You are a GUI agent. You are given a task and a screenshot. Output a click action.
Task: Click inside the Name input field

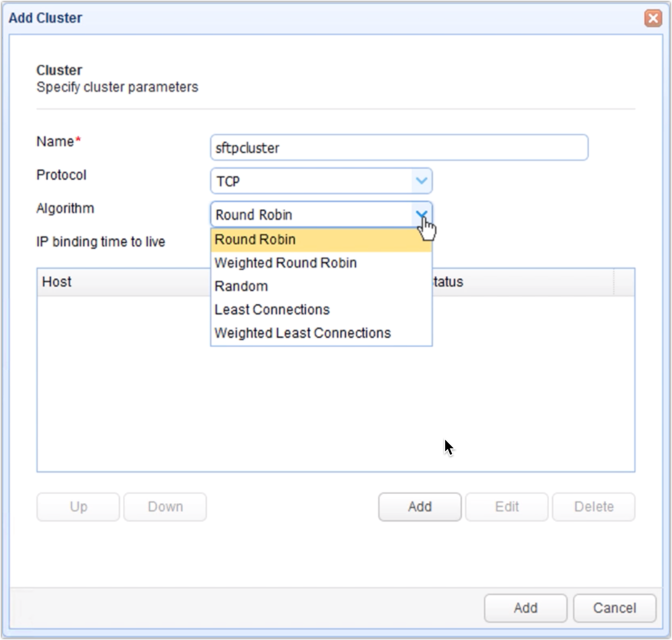coord(399,148)
